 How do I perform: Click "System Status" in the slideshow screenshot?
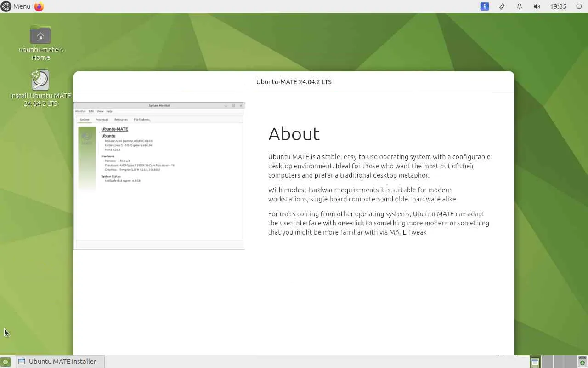[111, 176]
